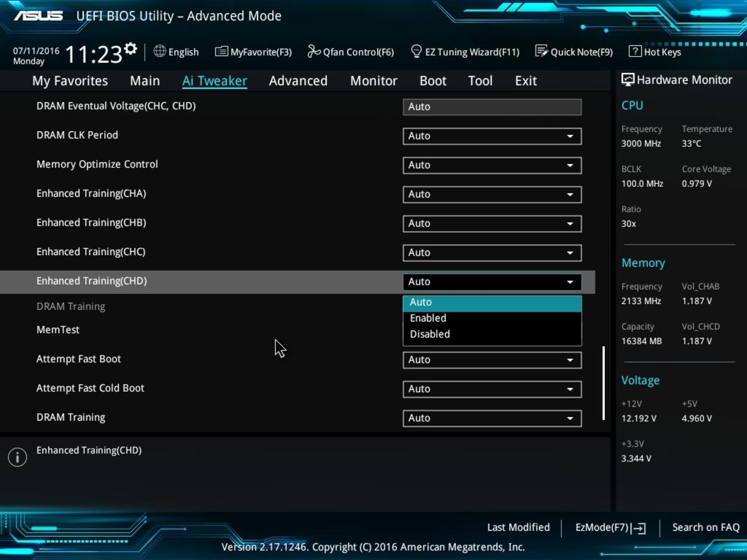Choose the Auto option in dropdown list
Image resolution: width=747 pixels, height=560 pixels.
[x=492, y=303]
